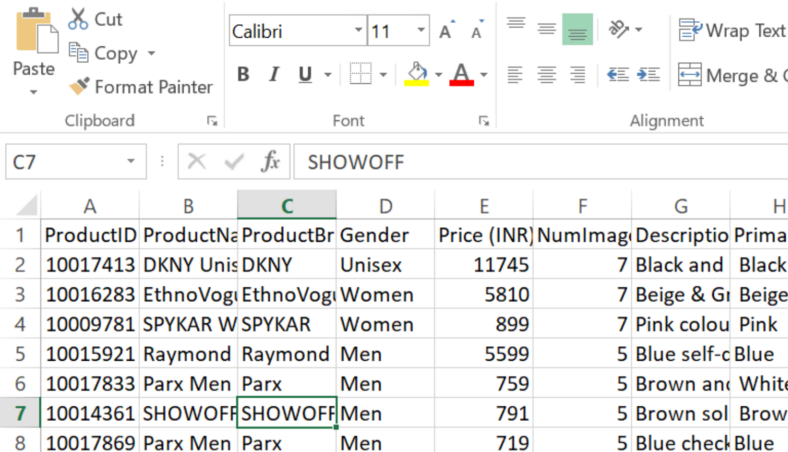Select column E header
This screenshot has width=788, height=452.
[x=483, y=206]
